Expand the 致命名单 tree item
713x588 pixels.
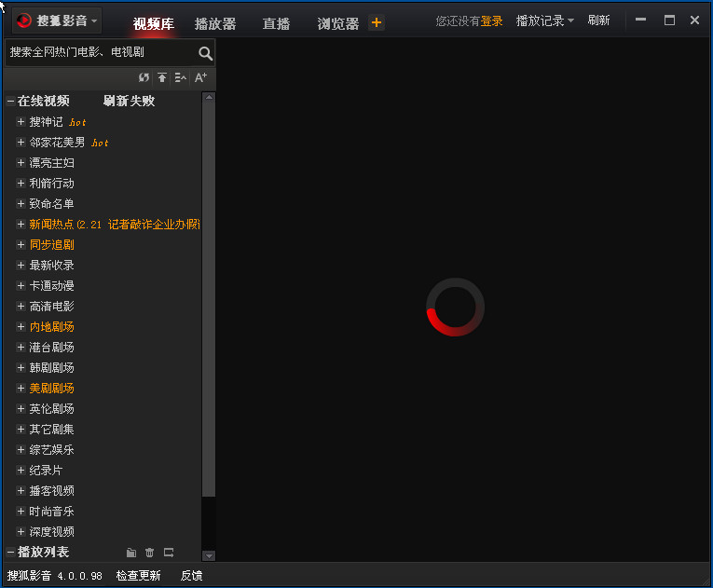(21, 203)
